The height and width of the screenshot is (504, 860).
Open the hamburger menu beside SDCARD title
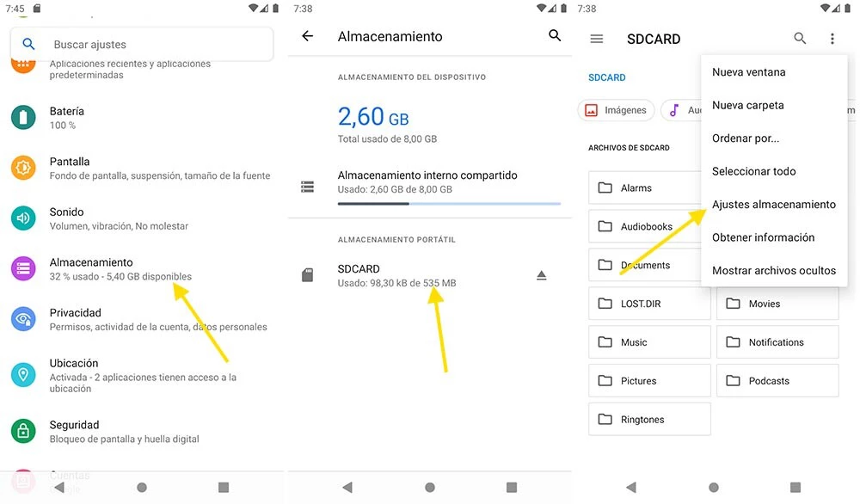click(597, 39)
